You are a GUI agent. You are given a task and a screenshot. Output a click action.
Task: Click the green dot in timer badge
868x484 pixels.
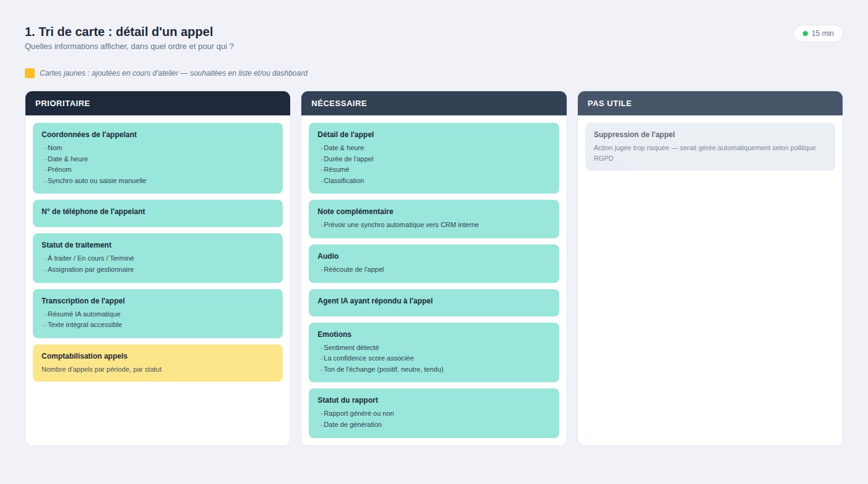tap(805, 34)
